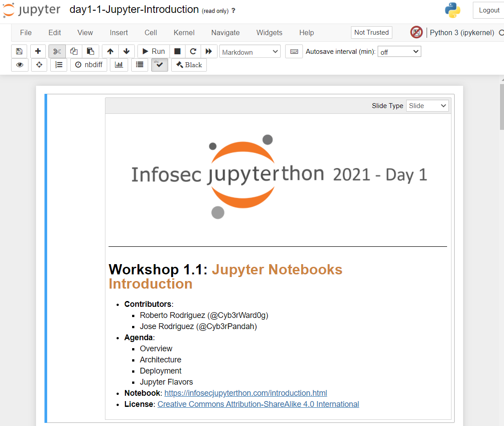Open the Navigate menu

pos(226,33)
